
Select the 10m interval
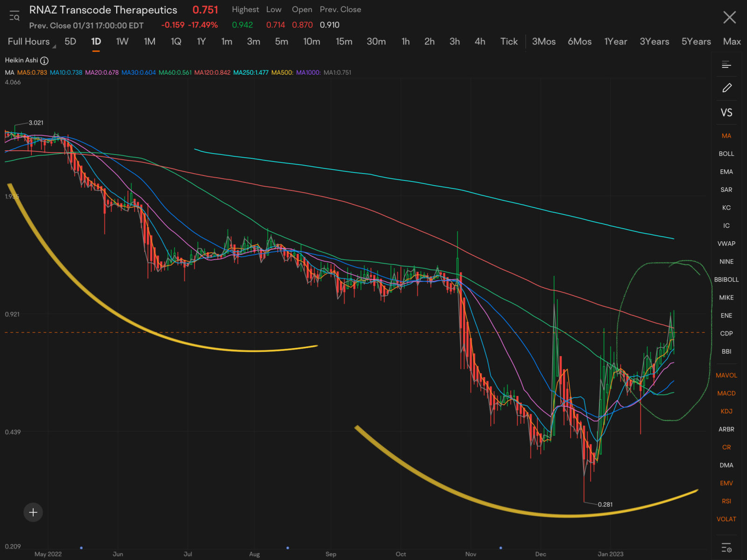tap(312, 42)
